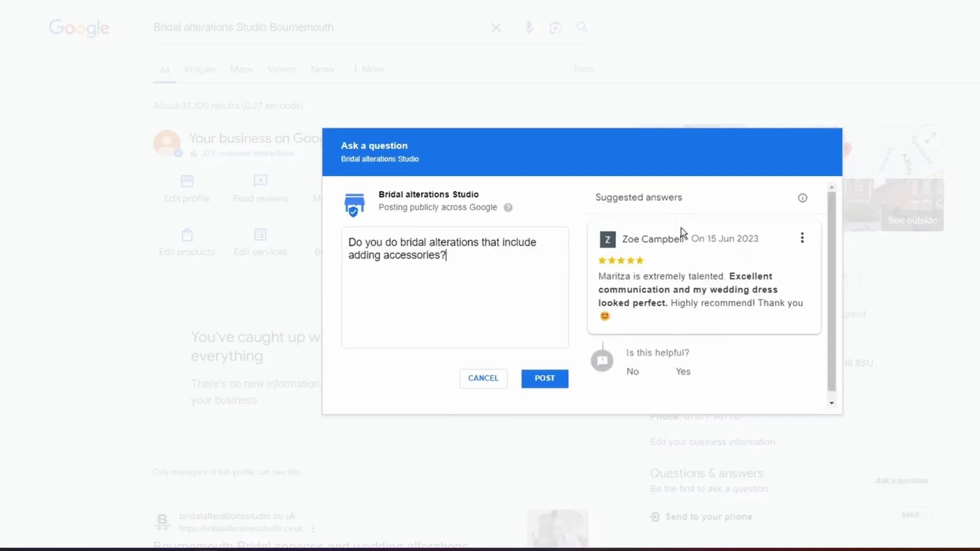Start voice search with microphone icon
This screenshot has height=551, width=980.
[x=529, y=28]
